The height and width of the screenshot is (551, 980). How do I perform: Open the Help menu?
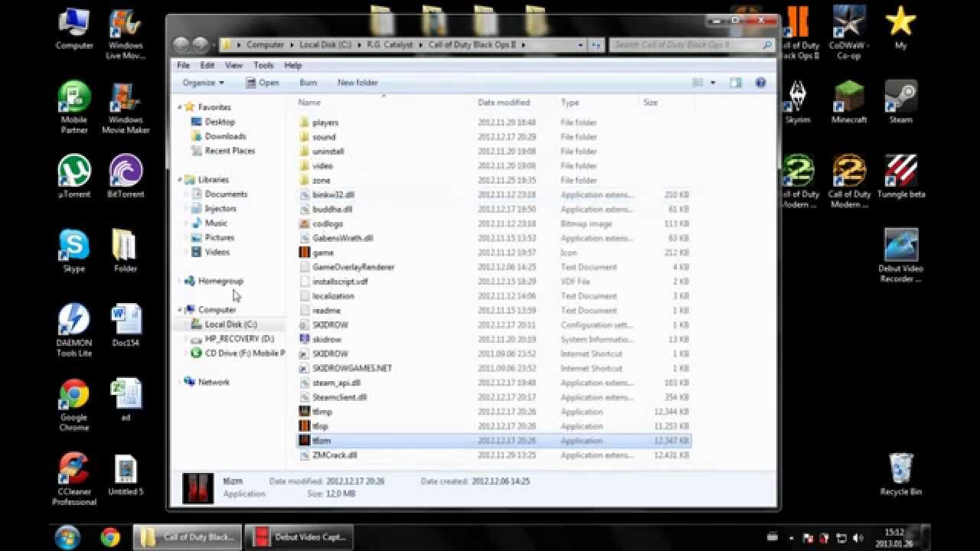click(293, 66)
